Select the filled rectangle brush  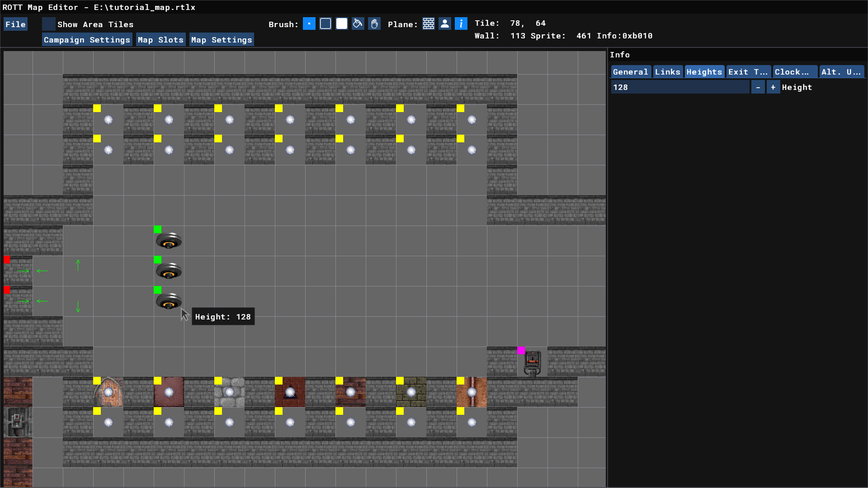coord(342,24)
